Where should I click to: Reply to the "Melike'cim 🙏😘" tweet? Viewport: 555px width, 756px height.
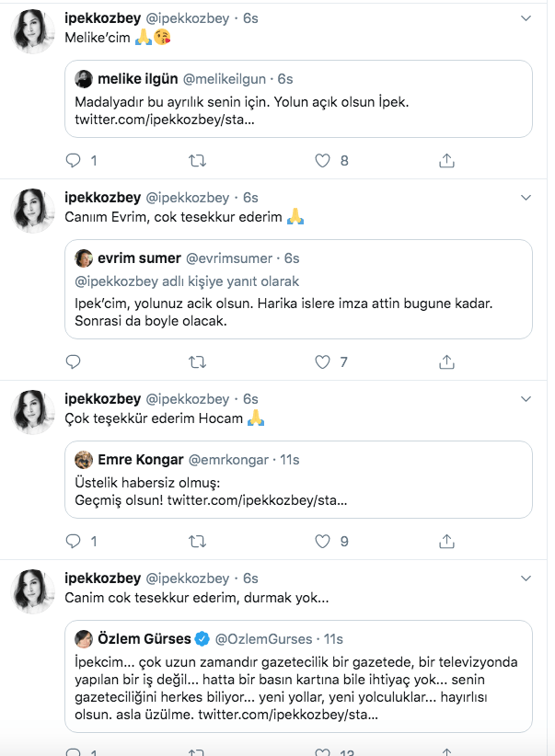[74, 160]
